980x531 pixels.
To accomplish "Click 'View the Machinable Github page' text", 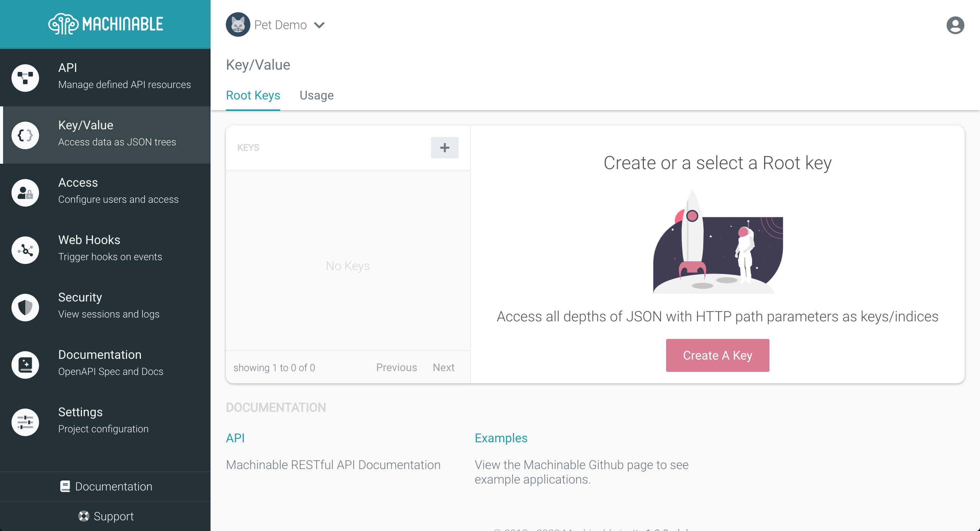I will point(581,472).
